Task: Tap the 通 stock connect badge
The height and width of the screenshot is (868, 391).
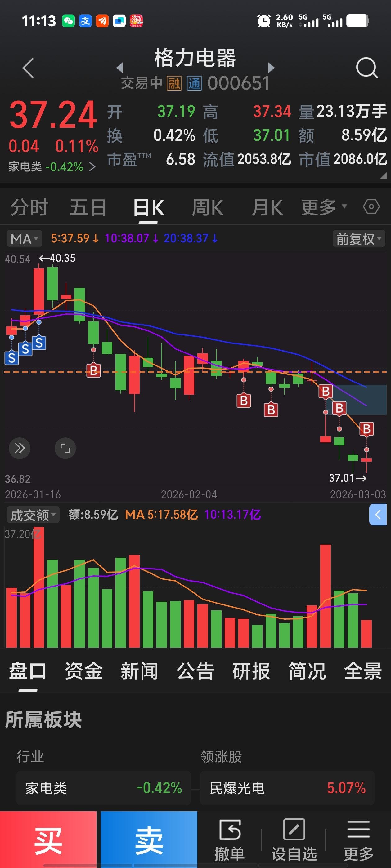Action: (x=195, y=83)
